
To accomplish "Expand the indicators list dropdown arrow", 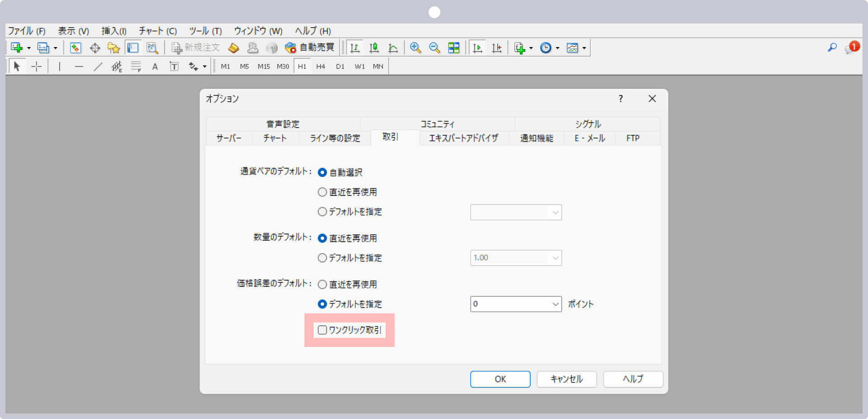I will click(531, 48).
